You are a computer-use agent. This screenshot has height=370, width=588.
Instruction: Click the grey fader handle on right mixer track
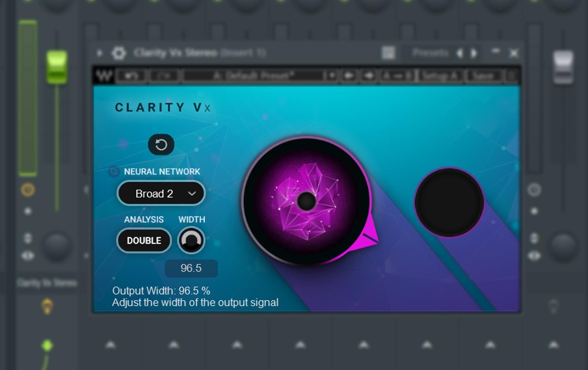[x=563, y=67]
